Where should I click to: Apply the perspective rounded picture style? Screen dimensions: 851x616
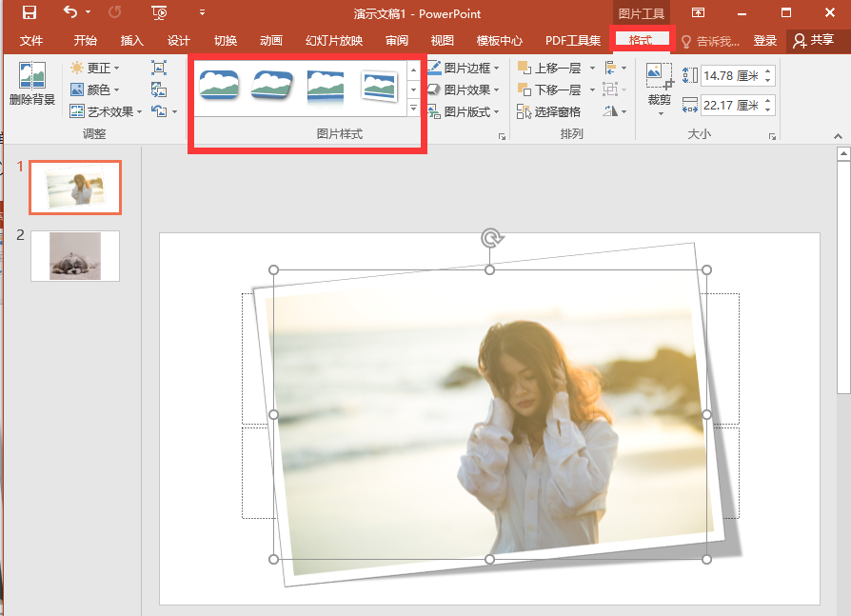tap(272, 85)
